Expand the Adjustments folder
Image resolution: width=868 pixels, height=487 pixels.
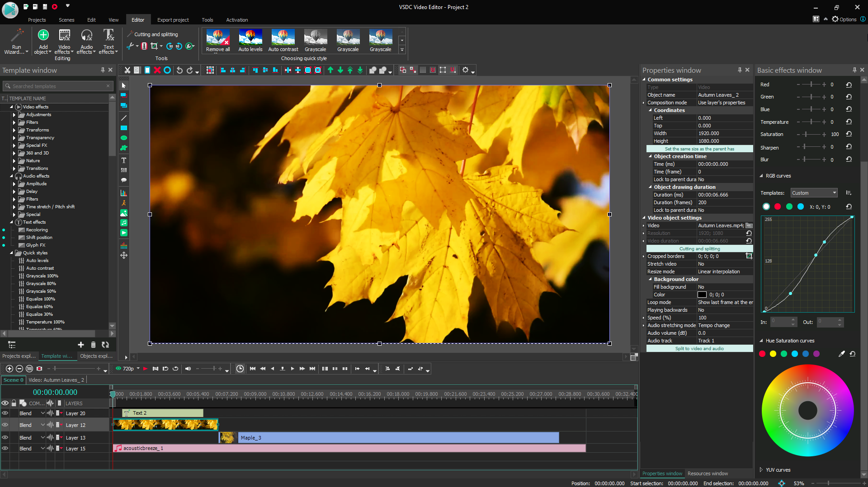[x=14, y=115]
